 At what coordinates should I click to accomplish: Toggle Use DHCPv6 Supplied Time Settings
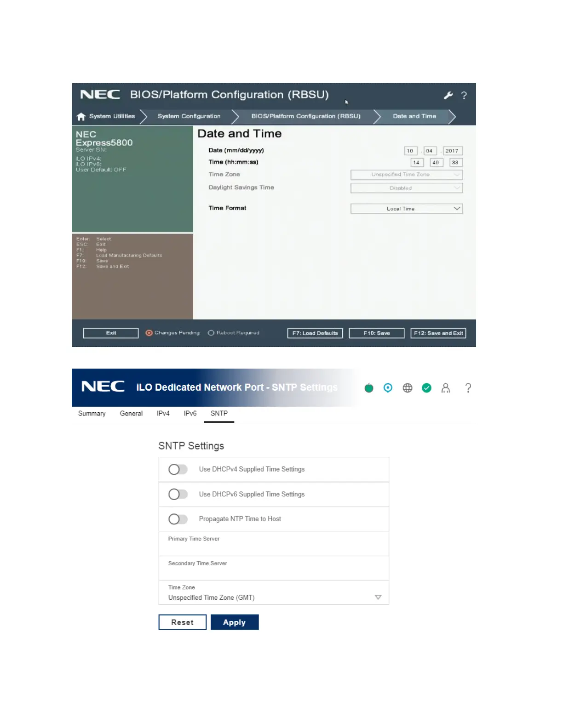click(x=178, y=494)
